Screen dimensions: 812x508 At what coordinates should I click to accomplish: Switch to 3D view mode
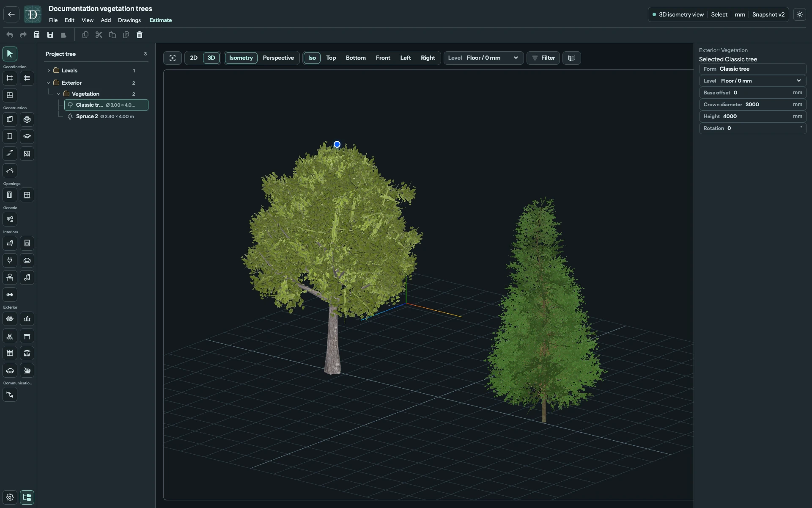click(211, 58)
